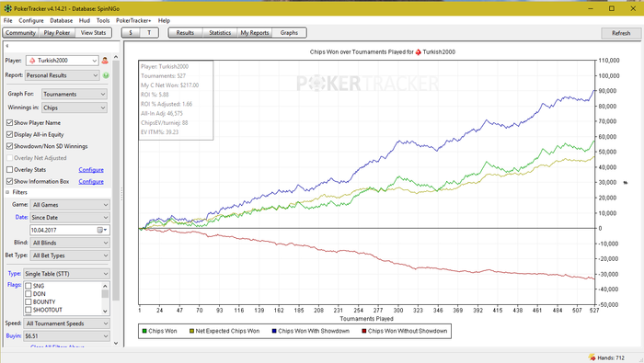Toggle Display All-in Equity checkbox
This screenshot has width=644, height=363.
coord(10,134)
